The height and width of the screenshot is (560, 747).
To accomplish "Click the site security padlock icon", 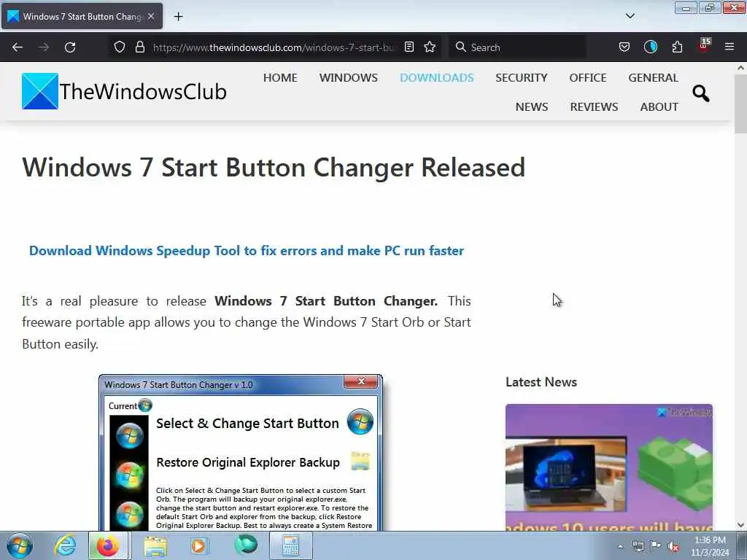I will [139, 47].
